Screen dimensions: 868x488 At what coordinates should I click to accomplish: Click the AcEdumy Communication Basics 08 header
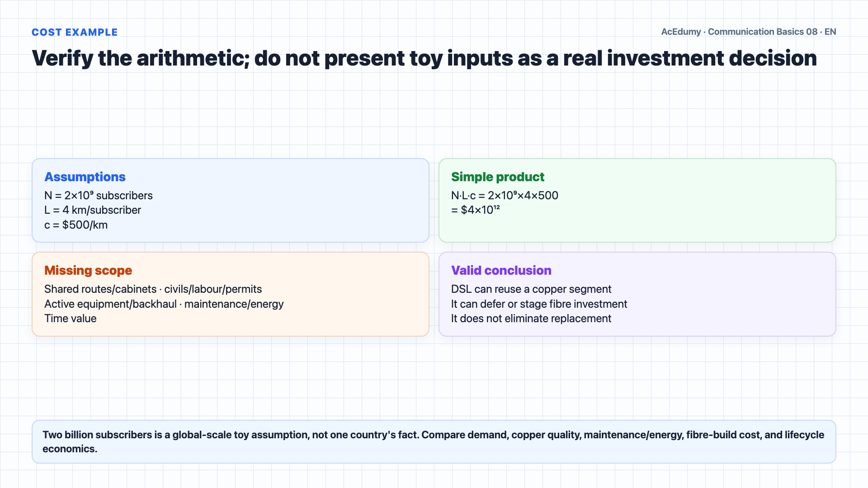tap(748, 32)
